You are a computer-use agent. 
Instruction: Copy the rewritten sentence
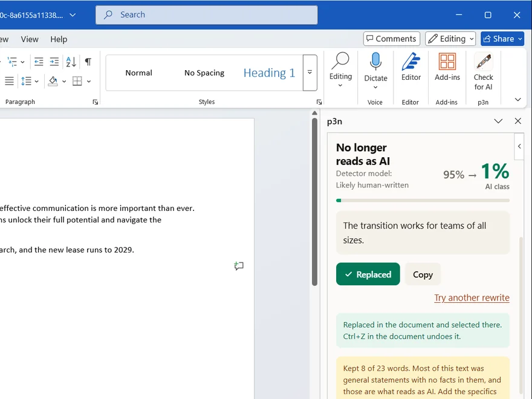pyautogui.click(x=423, y=274)
